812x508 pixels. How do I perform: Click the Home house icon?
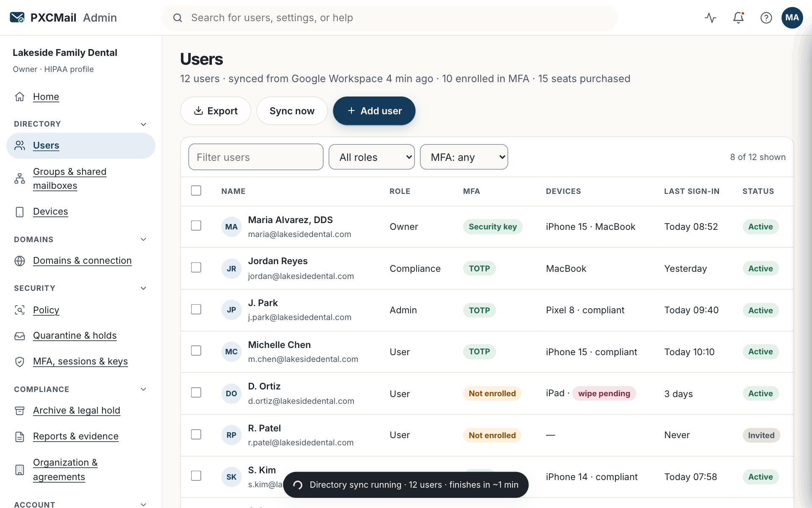click(x=19, y=97)
